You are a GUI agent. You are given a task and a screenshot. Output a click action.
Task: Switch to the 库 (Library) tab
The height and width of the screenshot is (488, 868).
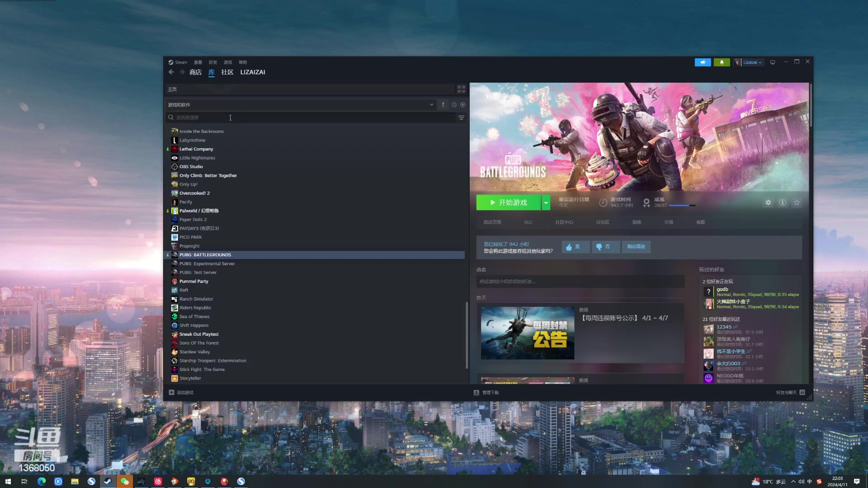coord(212,72)
